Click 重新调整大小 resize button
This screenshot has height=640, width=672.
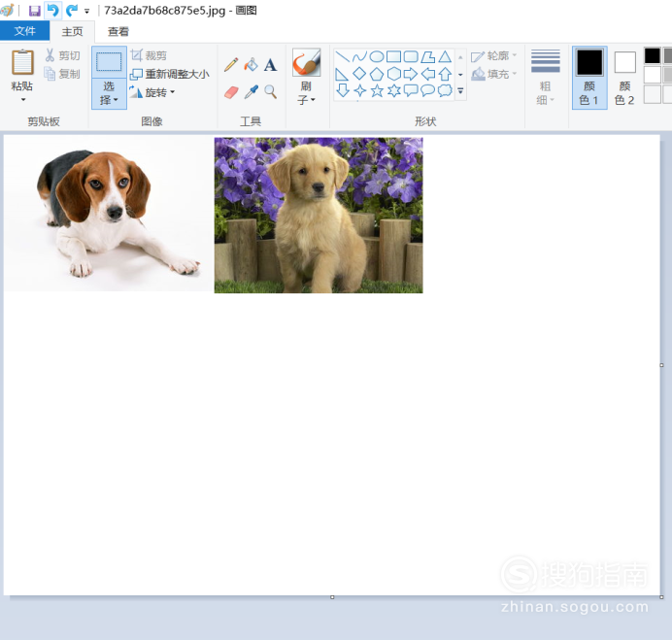pyautogui.click(x=170, y=74)
